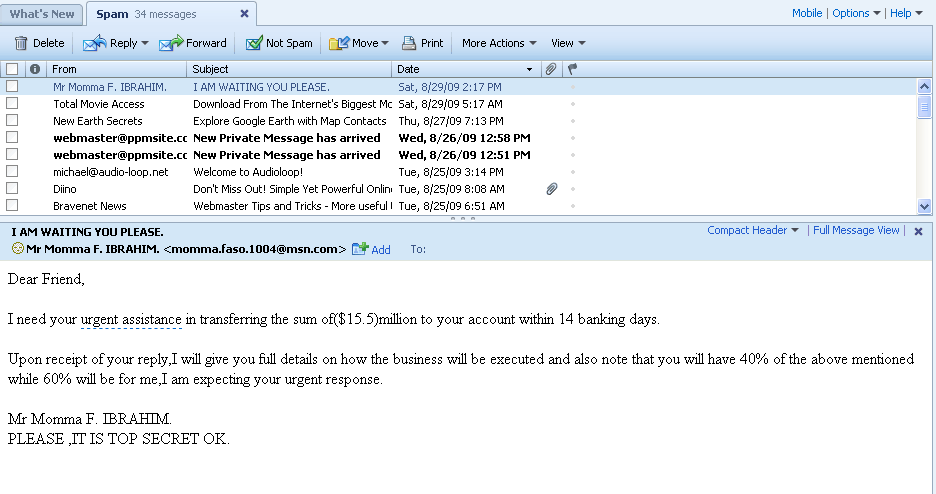Click the Forward envelope arrow icon
The image size is (936, 494).
171,43
